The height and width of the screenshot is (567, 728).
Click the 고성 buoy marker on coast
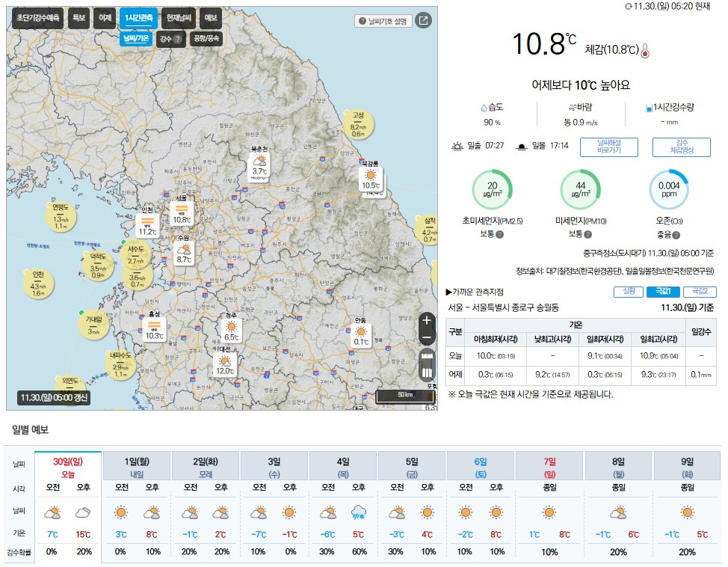click(358, 124)
